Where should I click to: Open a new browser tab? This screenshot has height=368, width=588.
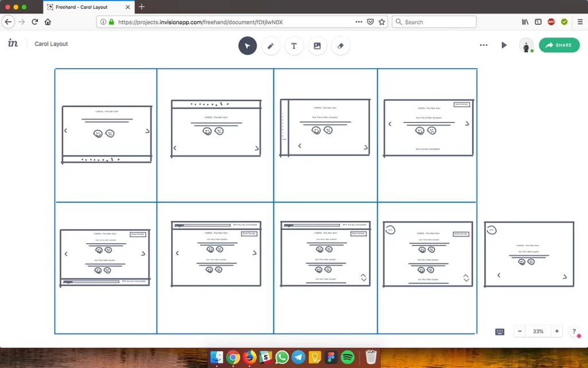(142, 7)
